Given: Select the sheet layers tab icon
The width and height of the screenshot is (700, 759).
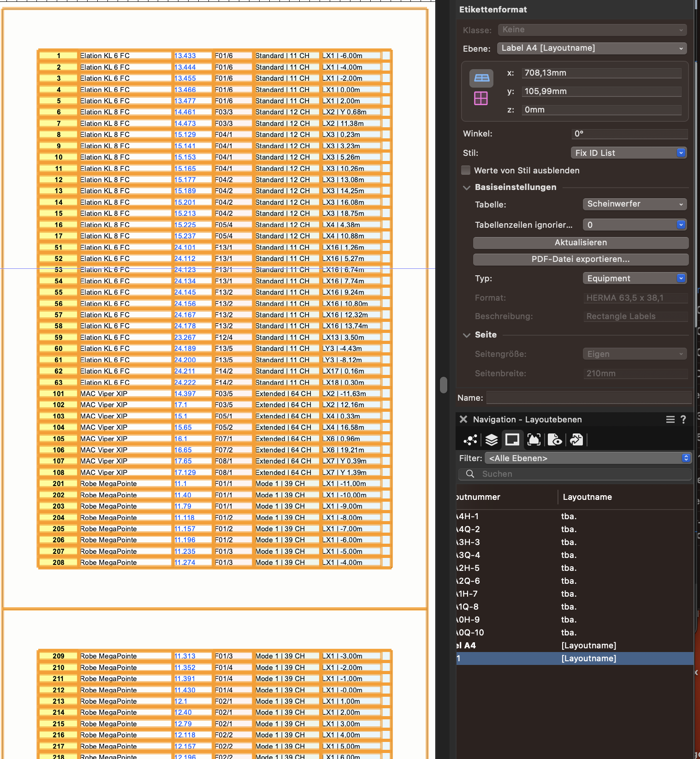Looking at the screenshot, I should pyautogui.click(x=512, y=440).
